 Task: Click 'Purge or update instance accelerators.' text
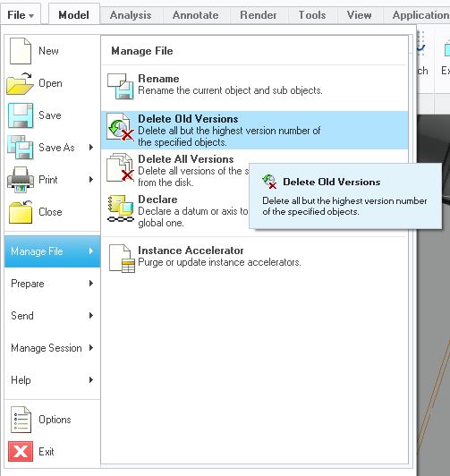click(x=220, y=262)
